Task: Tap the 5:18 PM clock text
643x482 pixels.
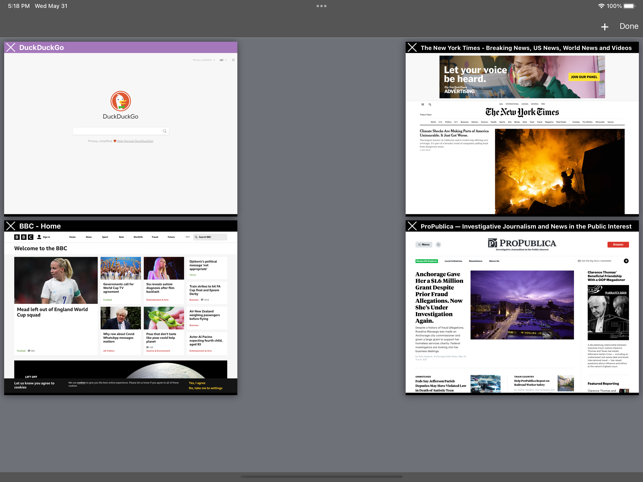Action: 19,6
